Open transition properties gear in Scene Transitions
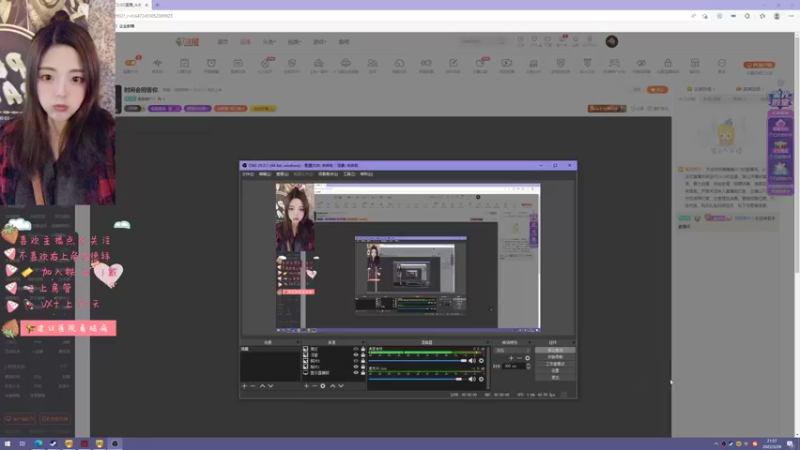Viewport: 800px width, 450px height. [528, 358]
